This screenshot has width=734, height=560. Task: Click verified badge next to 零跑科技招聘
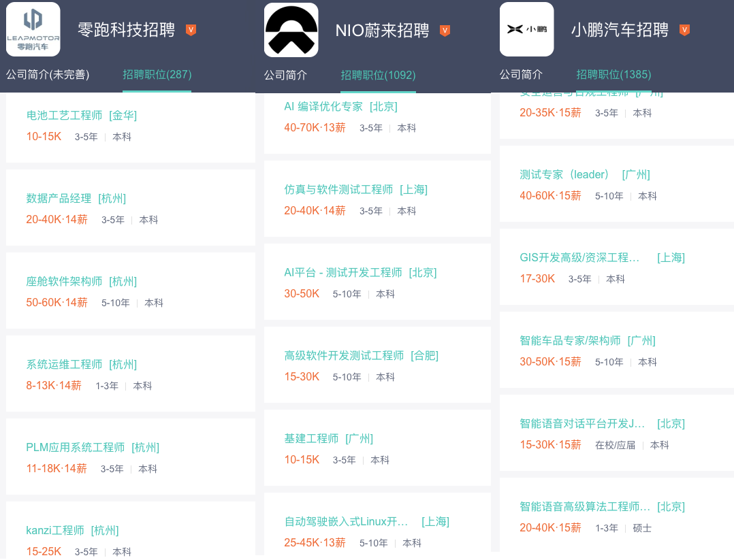click(x=191, y=30)
